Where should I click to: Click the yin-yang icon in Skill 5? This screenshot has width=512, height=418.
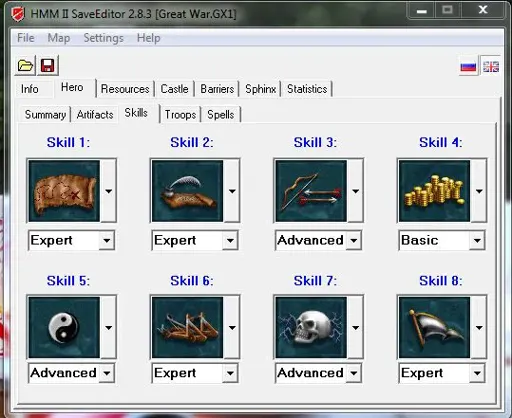[x=64, y=327]
